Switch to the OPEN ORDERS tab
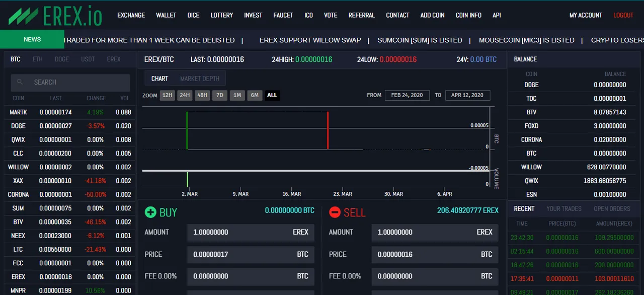This screenshot has height=295, width=644. [612, 208]
